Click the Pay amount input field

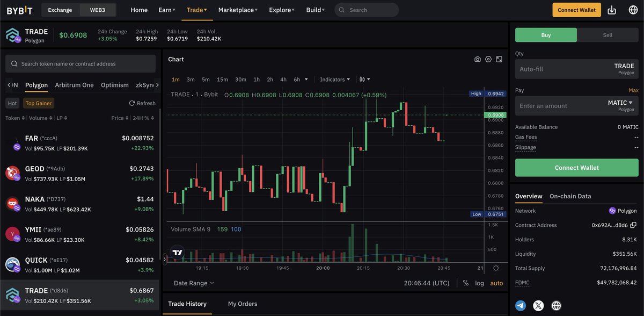click(577, 105)
